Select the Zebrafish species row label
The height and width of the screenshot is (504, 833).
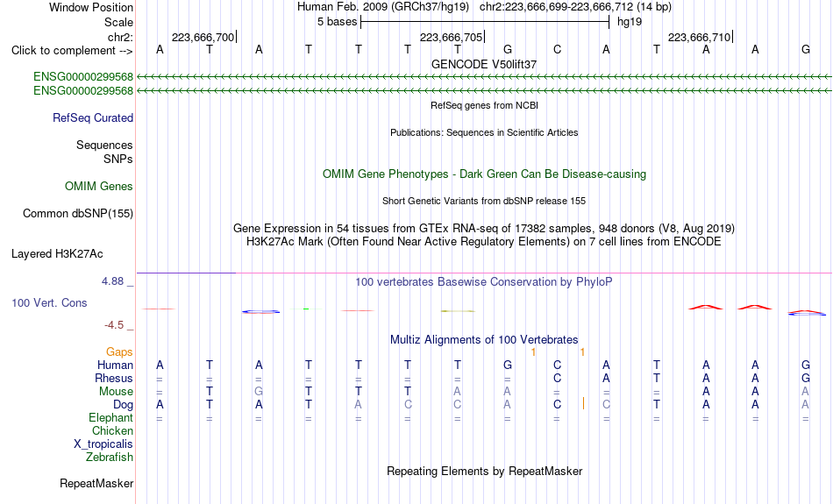click(110, 458)
